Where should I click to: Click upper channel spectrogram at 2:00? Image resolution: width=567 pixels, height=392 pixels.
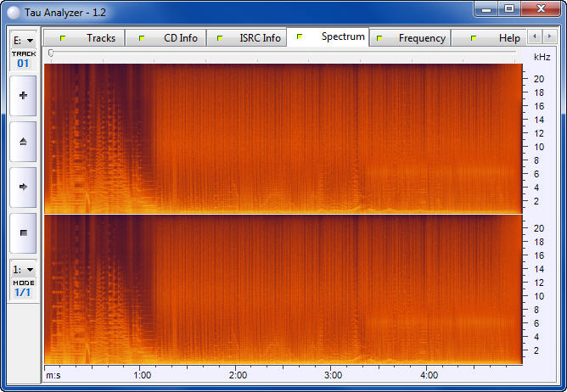(x=239, y=138)
